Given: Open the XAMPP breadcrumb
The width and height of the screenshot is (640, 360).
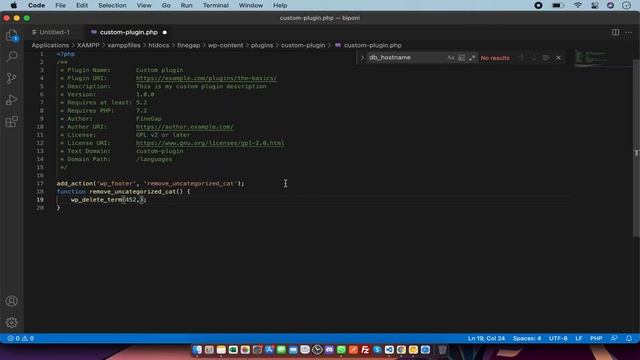Looking at the screenshot, I should tap(88, 45).
